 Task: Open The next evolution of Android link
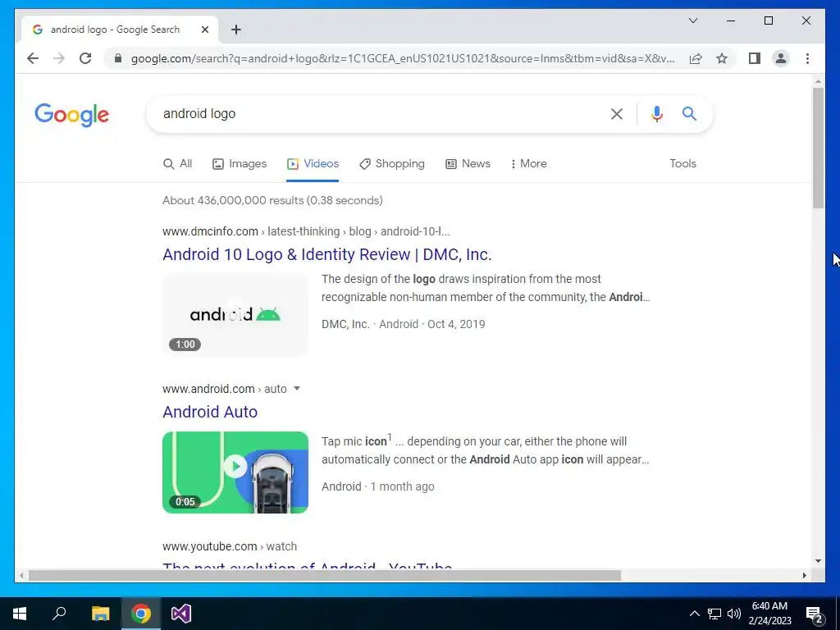tap(307, 567)
